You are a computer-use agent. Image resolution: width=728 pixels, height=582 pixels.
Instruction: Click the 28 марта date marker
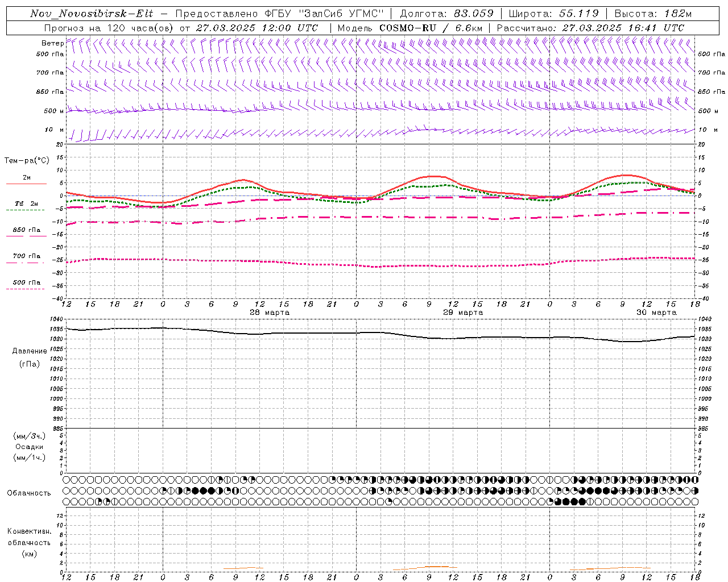coord(270,313)
